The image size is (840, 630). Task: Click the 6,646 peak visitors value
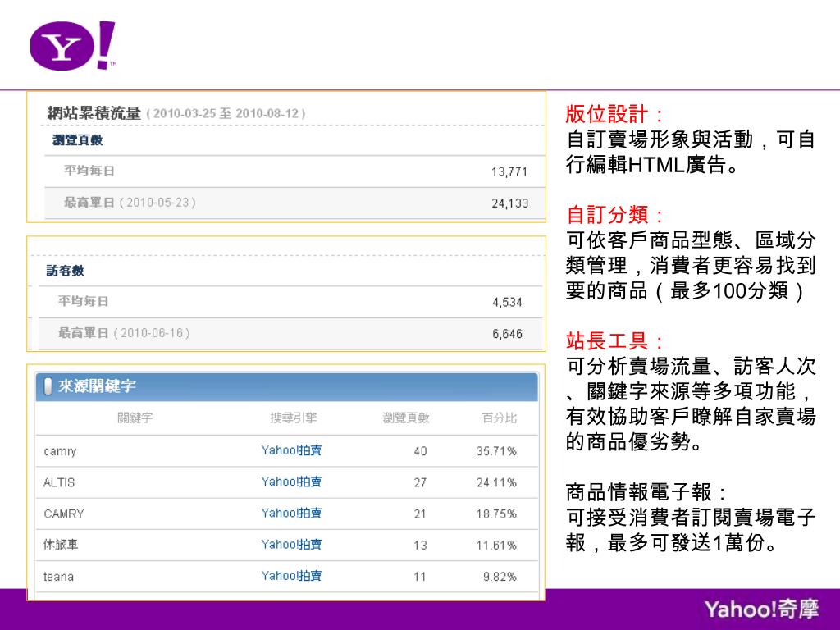pos(507,334)
